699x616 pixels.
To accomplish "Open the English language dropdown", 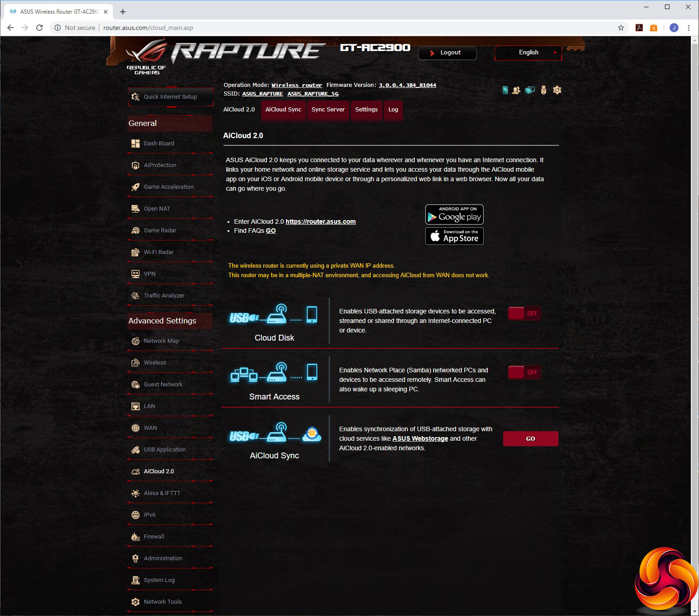I will tap(528, 53).
